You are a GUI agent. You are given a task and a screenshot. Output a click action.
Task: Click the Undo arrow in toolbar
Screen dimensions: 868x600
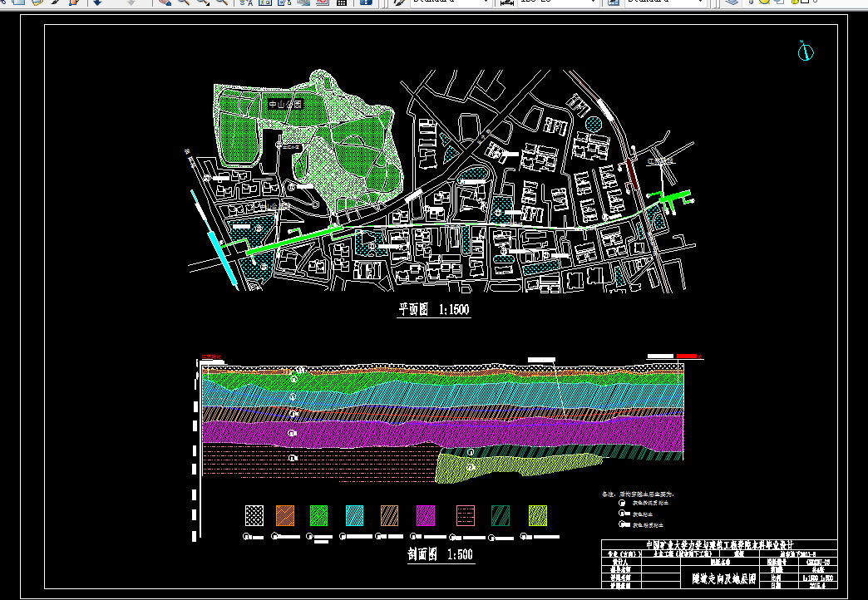tap(98, 2)
